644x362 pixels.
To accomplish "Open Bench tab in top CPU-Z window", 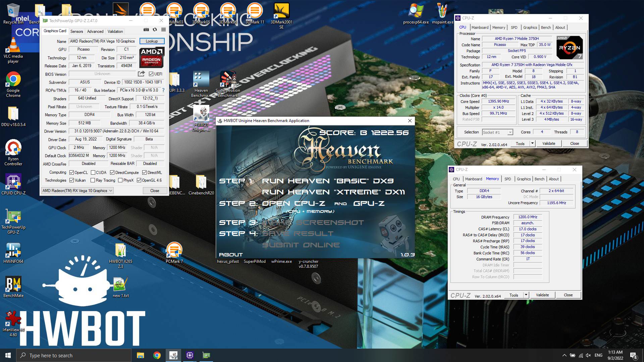I will (546, 27).
